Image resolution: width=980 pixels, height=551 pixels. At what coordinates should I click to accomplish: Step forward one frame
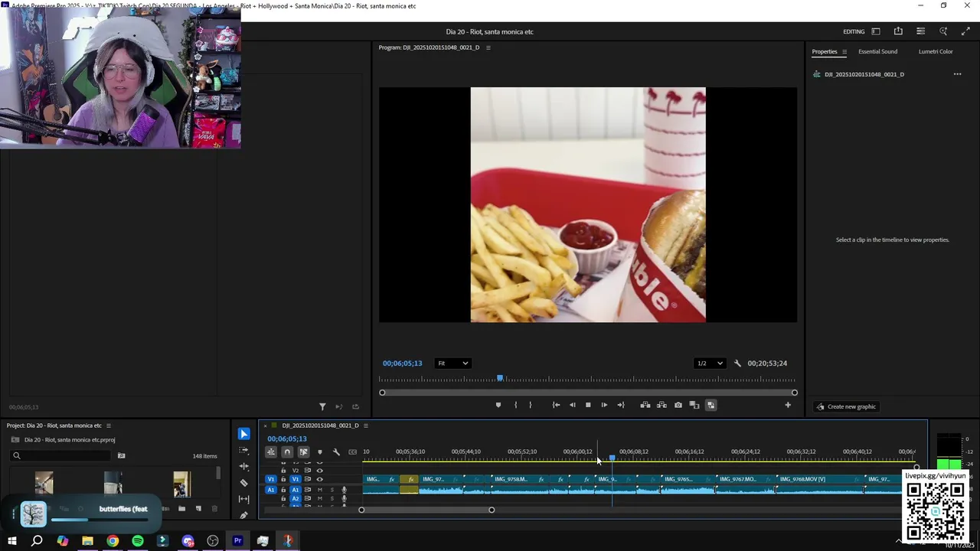click(604, 405)
